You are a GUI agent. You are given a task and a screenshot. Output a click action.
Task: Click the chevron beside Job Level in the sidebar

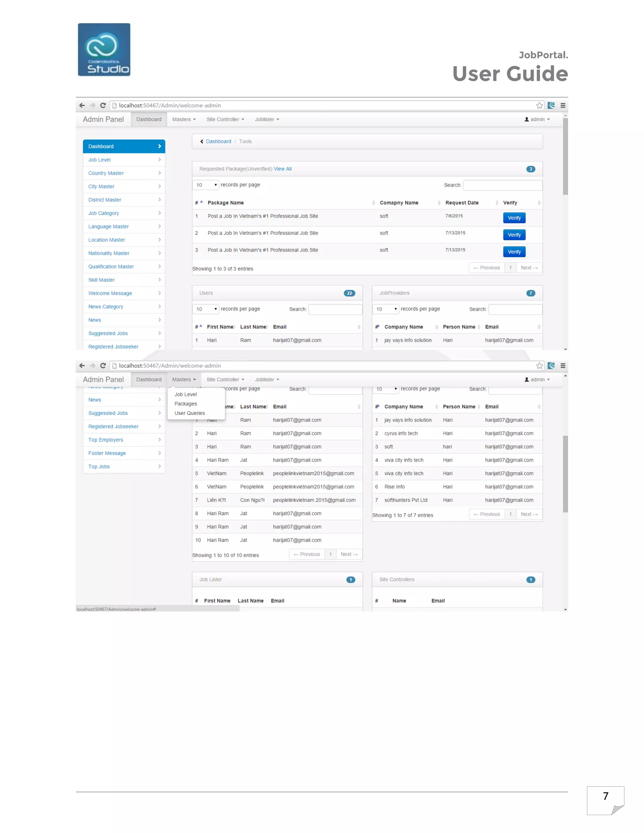159,159
